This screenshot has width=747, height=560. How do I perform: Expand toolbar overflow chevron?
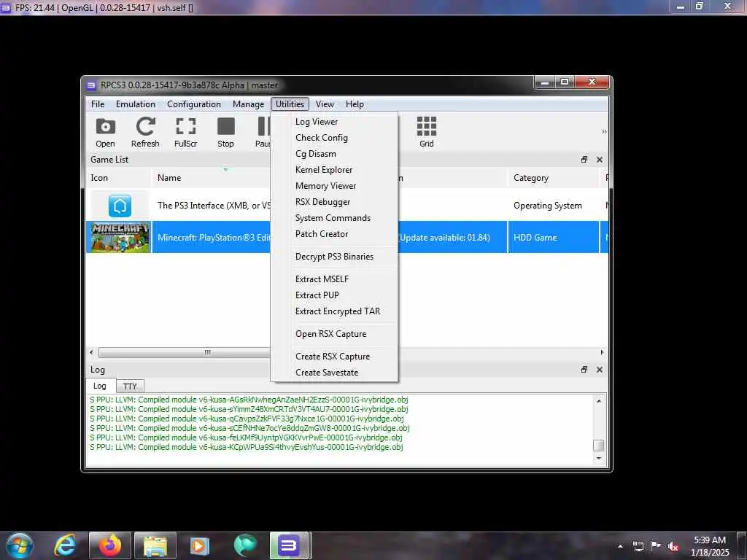click(x=604, y=131)
